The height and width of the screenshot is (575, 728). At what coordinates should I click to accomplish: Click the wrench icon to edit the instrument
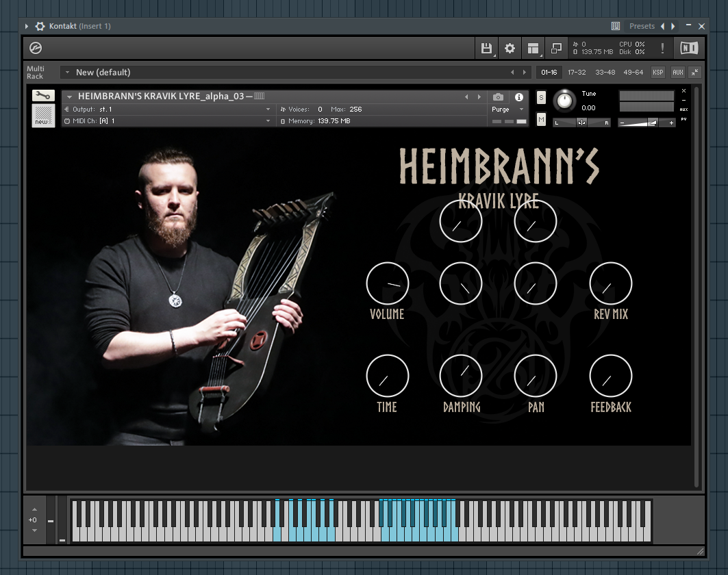pos(43,96)
